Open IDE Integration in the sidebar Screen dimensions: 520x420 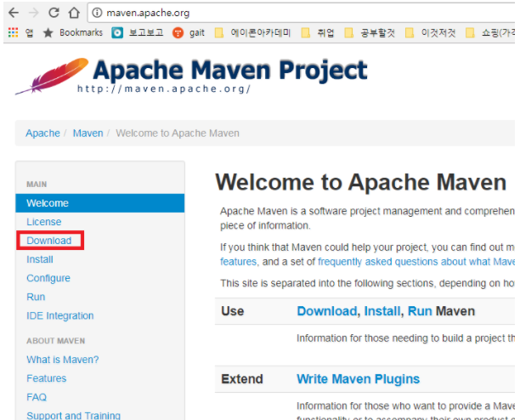click(x=60, y=315)
